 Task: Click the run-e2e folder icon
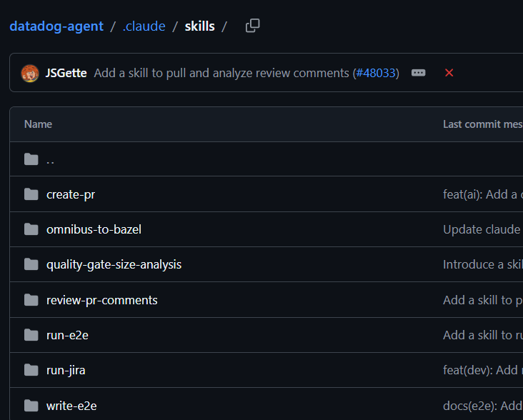click(x=31, y=335)
